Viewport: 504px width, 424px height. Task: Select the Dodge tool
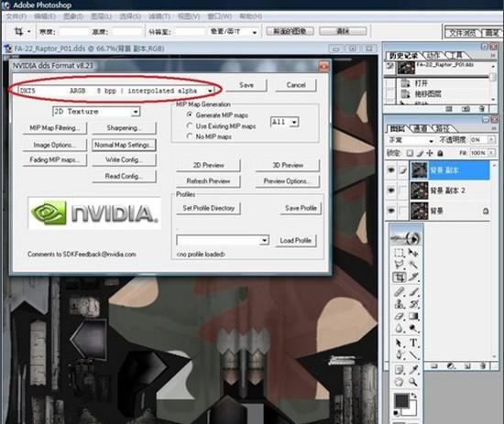(x=413, y=329)
